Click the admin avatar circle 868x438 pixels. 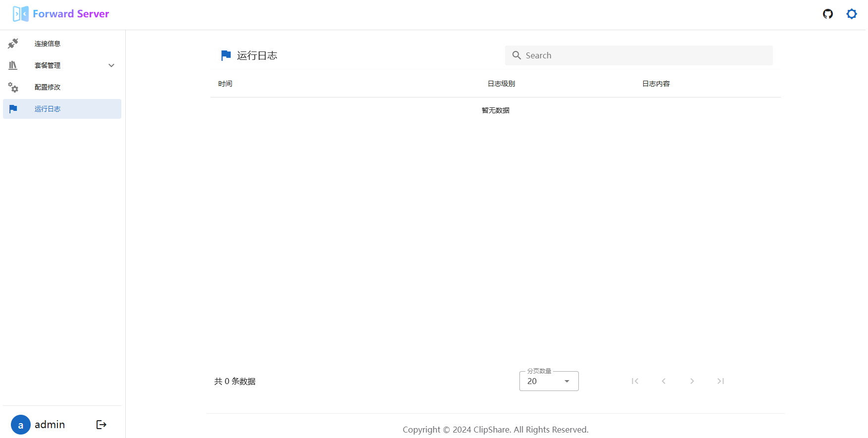click(x=21, y=425)
